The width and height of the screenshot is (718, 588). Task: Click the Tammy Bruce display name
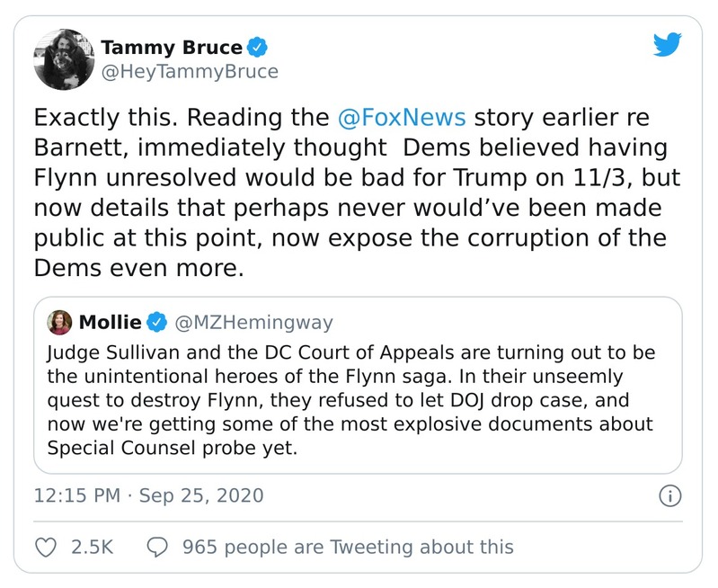[171, 48]
